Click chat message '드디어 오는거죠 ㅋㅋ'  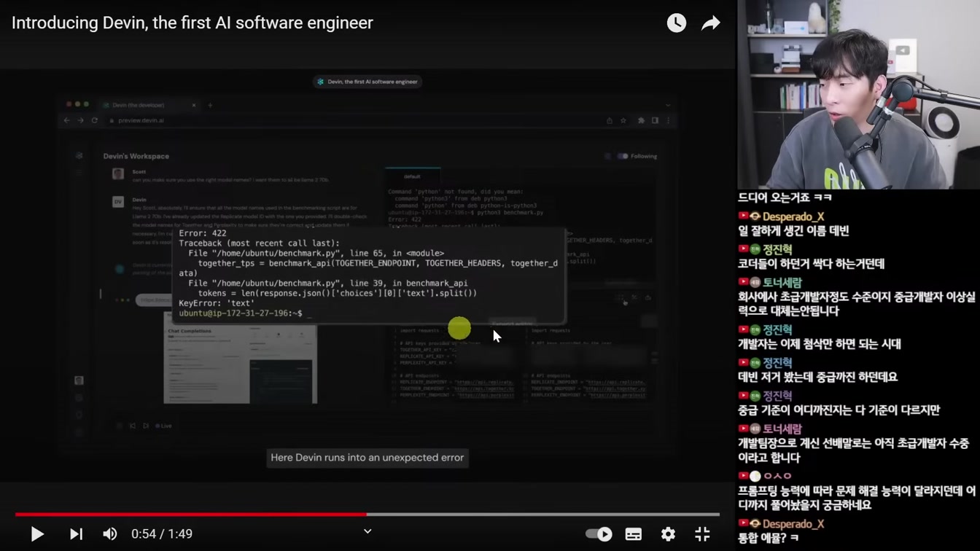pyautogui.click(x=785, y=198)
